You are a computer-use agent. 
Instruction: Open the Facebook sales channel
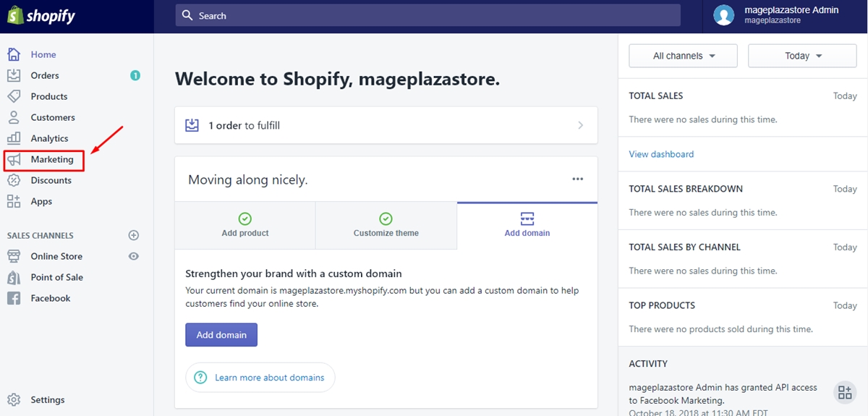click(51, 298)
